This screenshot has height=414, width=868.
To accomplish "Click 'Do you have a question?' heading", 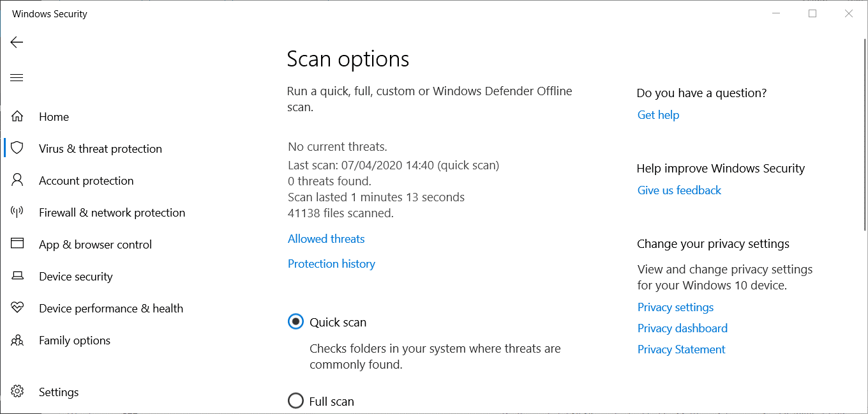I will pos(701,93).
